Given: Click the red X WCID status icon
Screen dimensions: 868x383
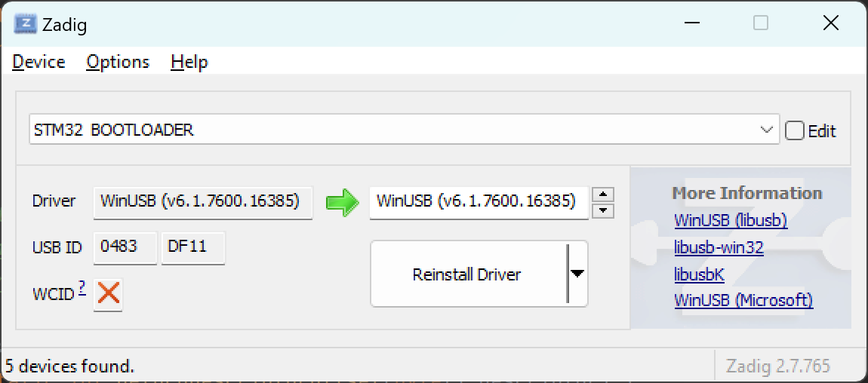Looking at the screenshot, I should pos(108,293).
